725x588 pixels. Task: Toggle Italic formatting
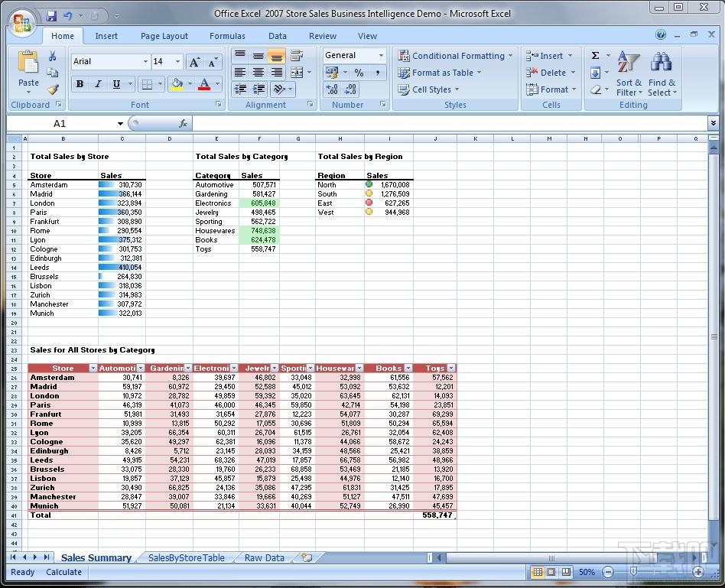(x=98, y=83)
